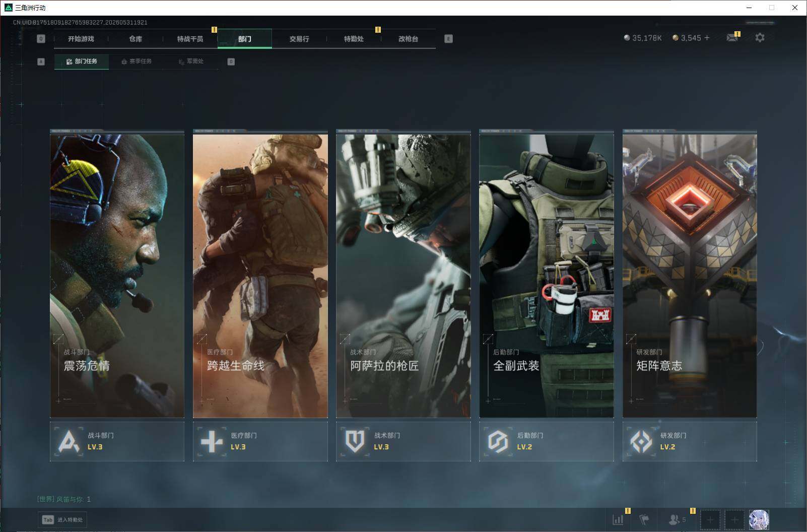
Task: Click the first empty squad slot plus
Action: (710, 519)
